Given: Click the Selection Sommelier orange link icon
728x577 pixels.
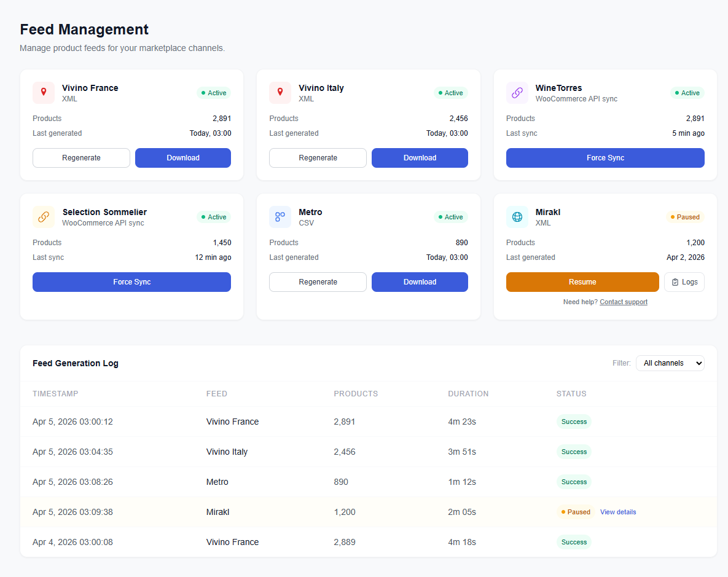Looking at the screenshot, I should [x=44, y=216].
